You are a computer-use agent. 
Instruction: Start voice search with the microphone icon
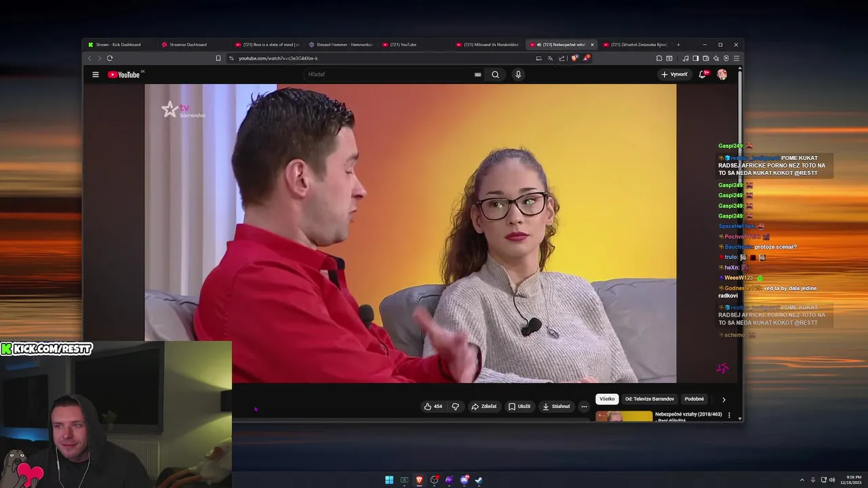[x=518, y=75]
